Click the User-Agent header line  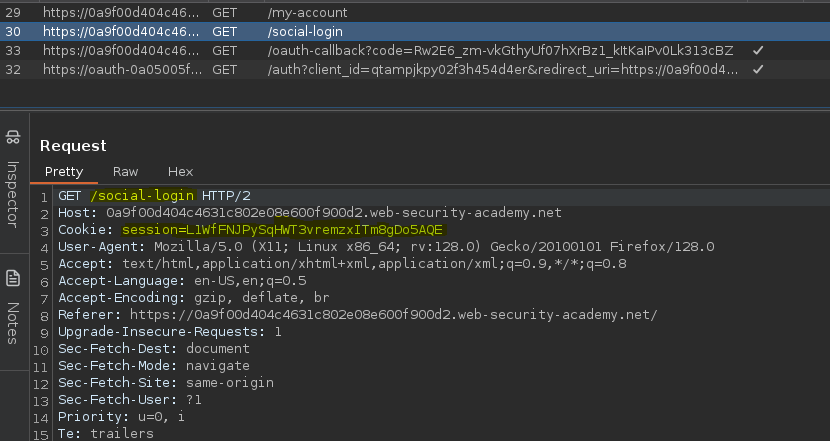click(386, 247)
